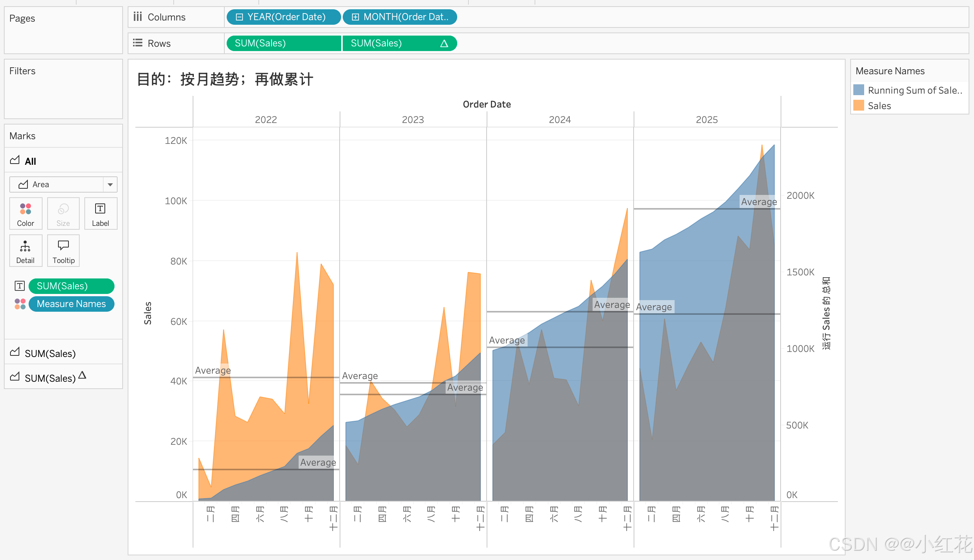Image resolution: width=974 pixels, height=560 pixels.
Task: Click label icon beside SUM(Sales) marks pill
Action: [20, 286]
